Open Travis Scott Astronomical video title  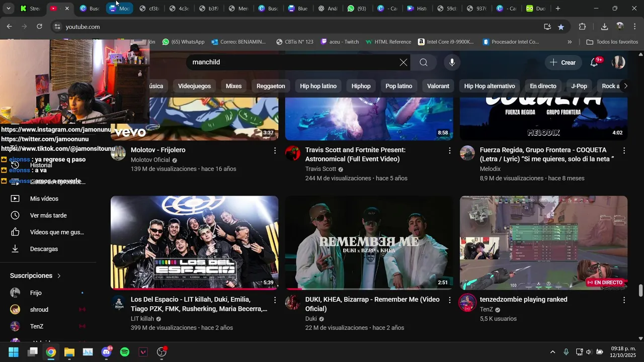tap(355, 154)
